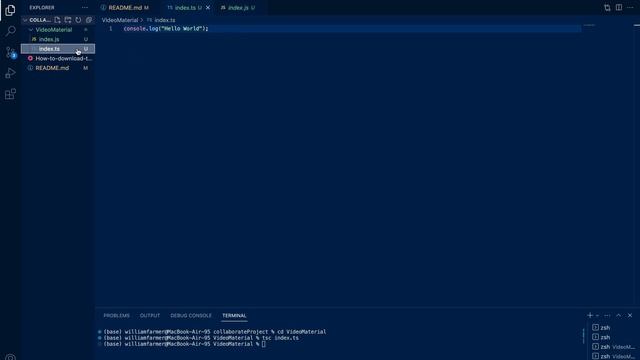Open the Run and Debug view
The height and width of the screenshot is (360, 640).
[x=10, y=73]
